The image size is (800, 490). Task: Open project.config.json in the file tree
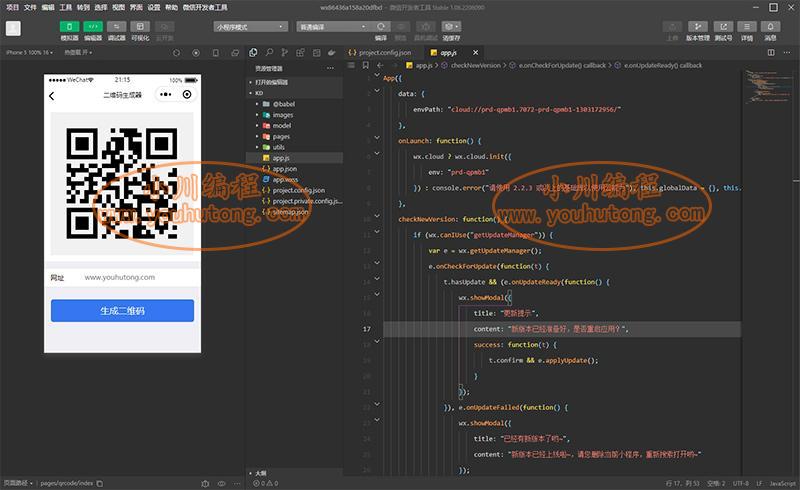click(x=294, y=190)
